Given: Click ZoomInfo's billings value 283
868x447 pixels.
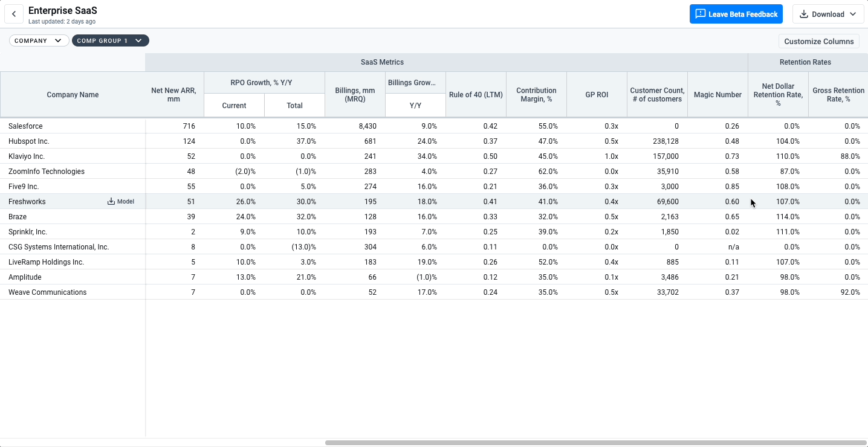Looking at the screenshot, I should pyautogui.click(x=371, y=172).
